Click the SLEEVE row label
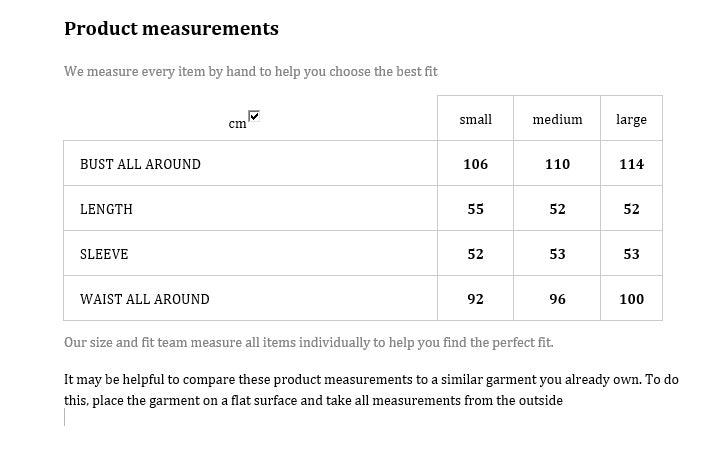 [104, 254]
